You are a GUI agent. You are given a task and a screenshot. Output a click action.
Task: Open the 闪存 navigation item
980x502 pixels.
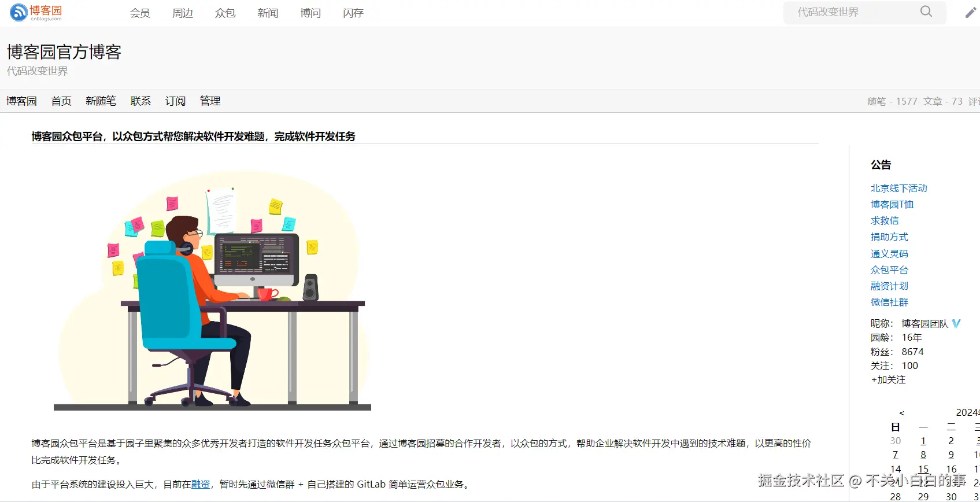[353, 13]
